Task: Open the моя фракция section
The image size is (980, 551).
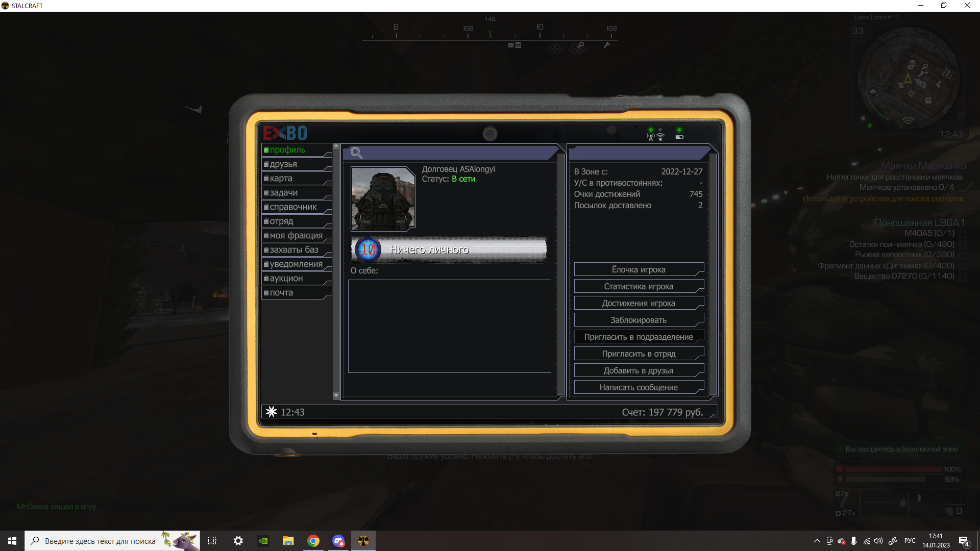Action: click(x=297, y=235)
